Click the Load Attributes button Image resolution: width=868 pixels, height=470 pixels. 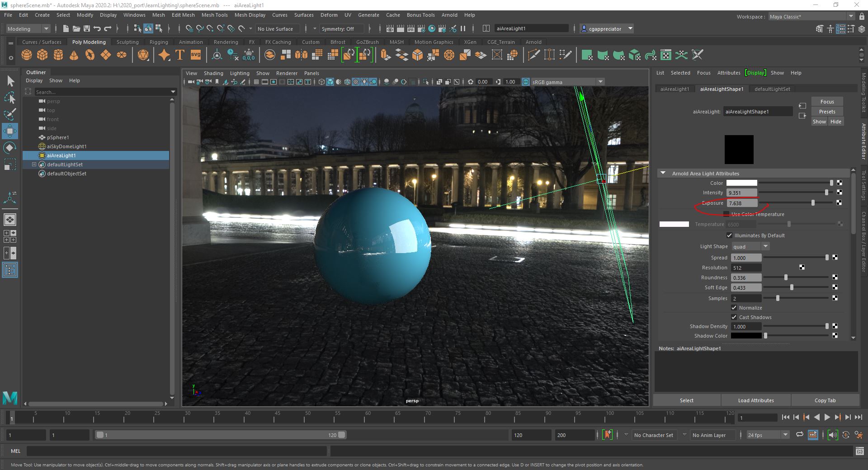coord(755,400)
